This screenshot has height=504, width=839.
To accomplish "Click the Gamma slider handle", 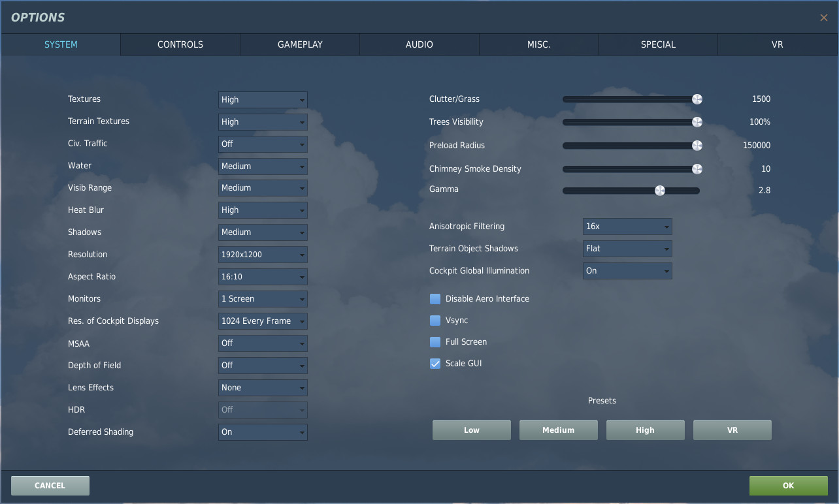I will (x=660, y=191).
